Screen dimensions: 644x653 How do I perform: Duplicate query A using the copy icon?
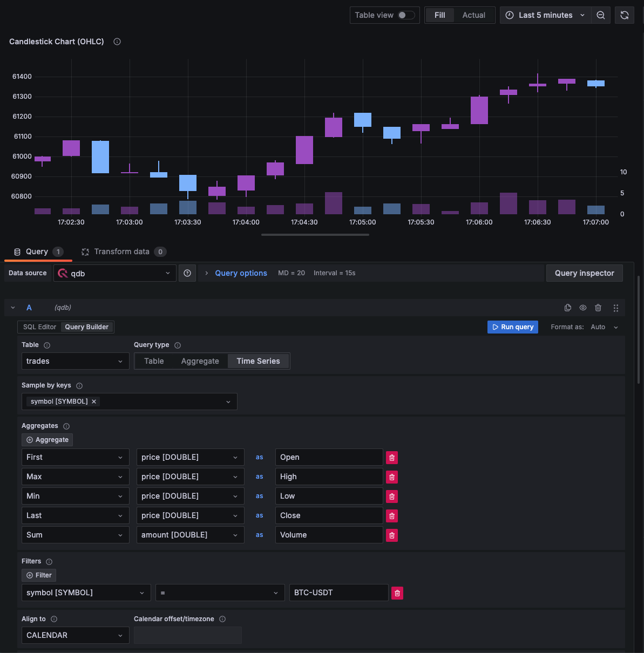click(568, 308)
